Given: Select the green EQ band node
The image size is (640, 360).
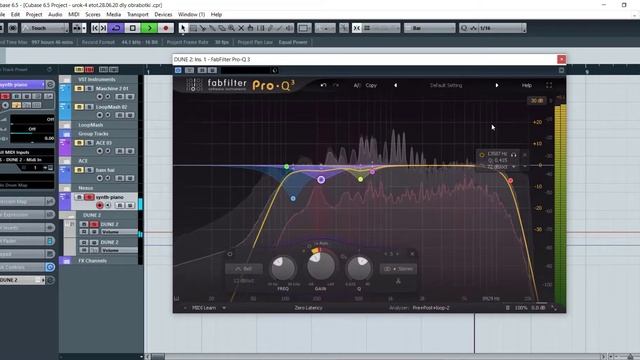Looking at the screenshot, I should [287, 167].
